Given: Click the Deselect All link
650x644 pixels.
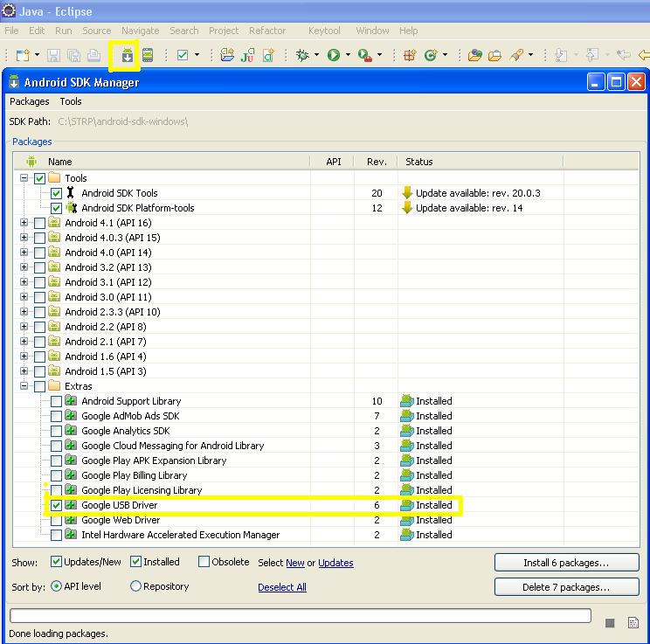Looking at the screenshot, I should (282, 587).
